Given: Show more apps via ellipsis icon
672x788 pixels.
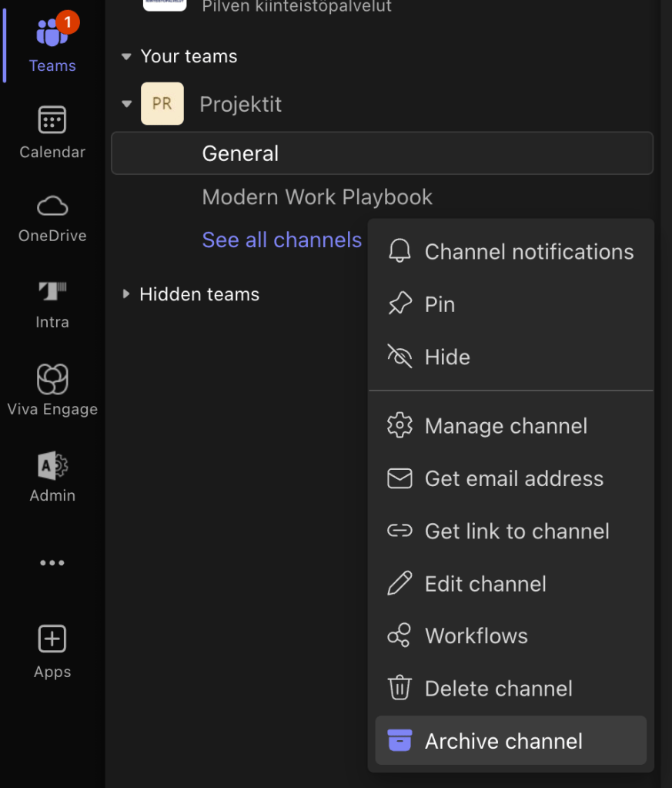Looking at the screenshot, I should [52, 563].
